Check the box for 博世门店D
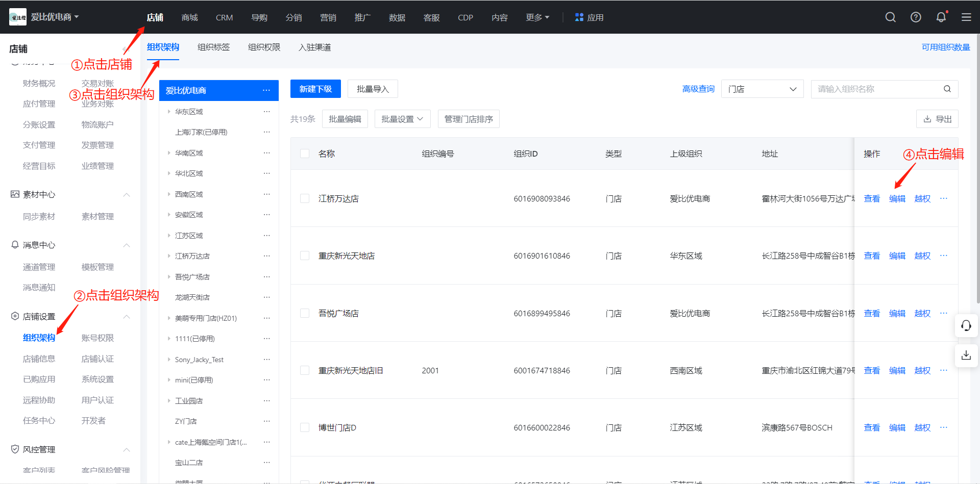 tap(305, 427)
